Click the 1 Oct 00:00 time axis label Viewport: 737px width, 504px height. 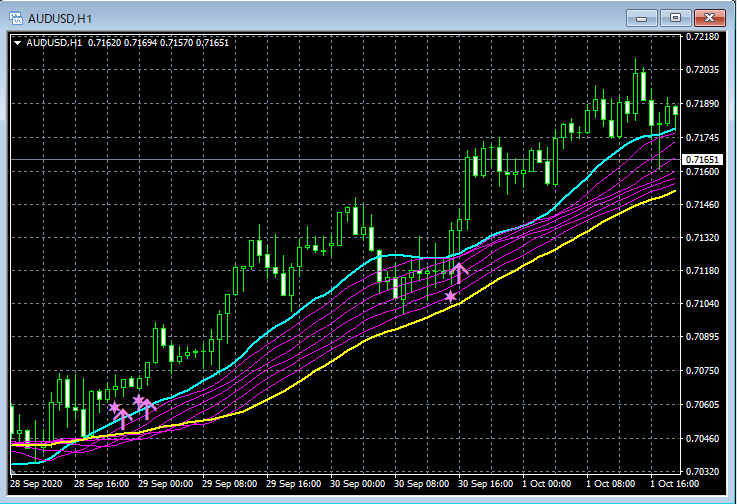click(x=546, y=484)
